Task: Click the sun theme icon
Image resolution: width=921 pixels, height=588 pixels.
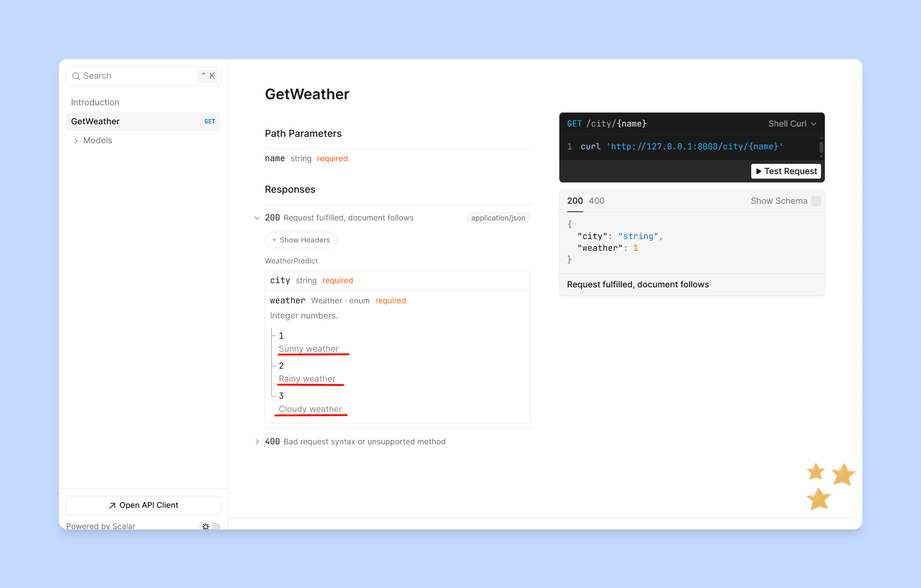Action: point(206,526)
